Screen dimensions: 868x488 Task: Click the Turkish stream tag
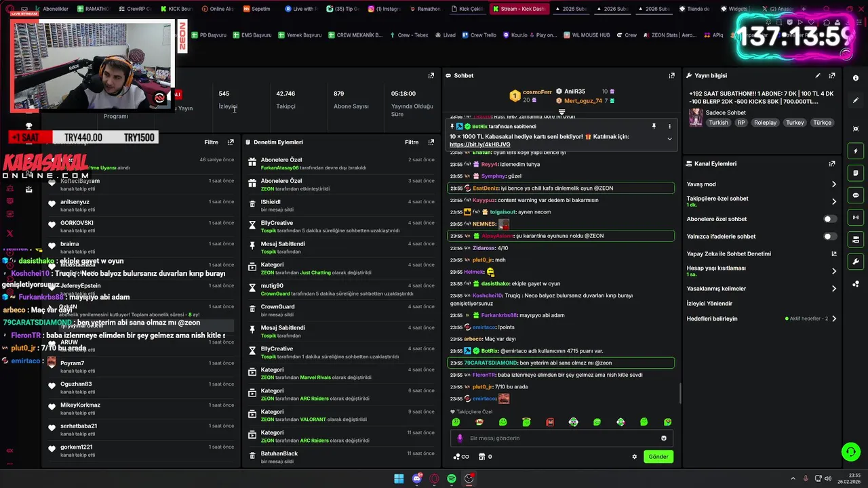point(718,123)
